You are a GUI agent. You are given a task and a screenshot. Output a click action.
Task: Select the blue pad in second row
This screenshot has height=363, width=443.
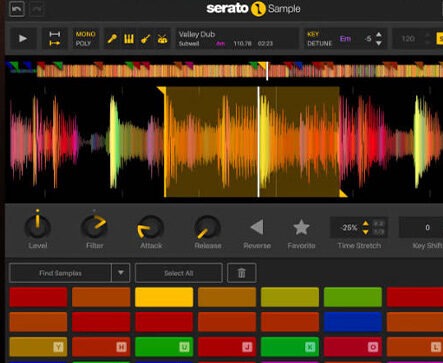353,322
